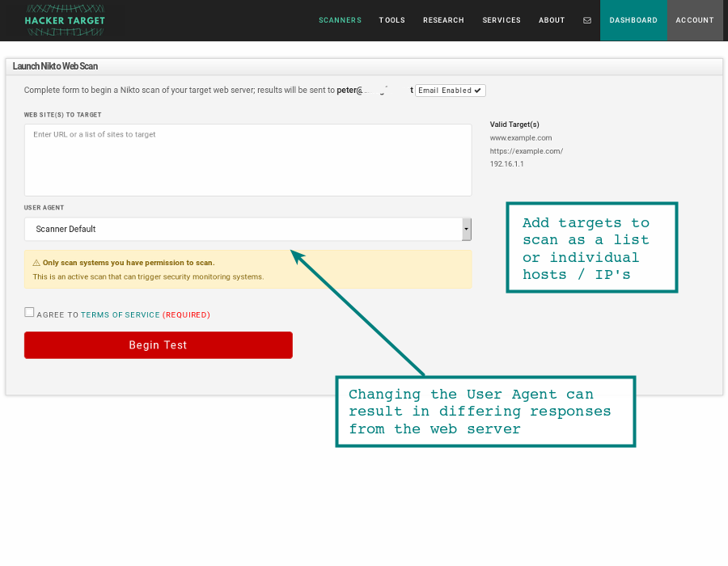Toggle the Email Enabled button
This screenshot has height=566, width=728.
click(x=450, y=91)
